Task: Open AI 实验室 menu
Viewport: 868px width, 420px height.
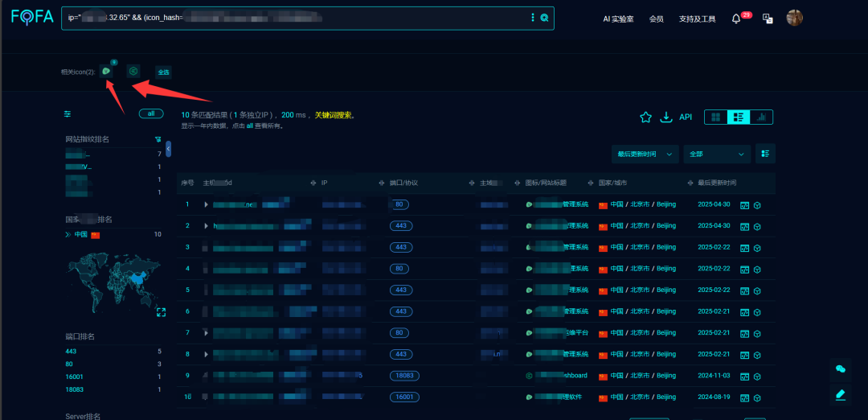Action: tap(618, 19)
